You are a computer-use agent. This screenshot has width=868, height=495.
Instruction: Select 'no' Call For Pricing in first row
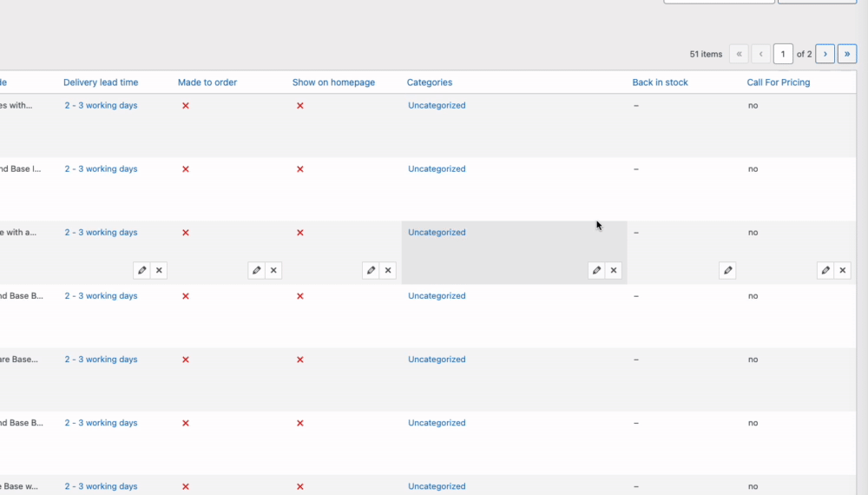(753, 105)
